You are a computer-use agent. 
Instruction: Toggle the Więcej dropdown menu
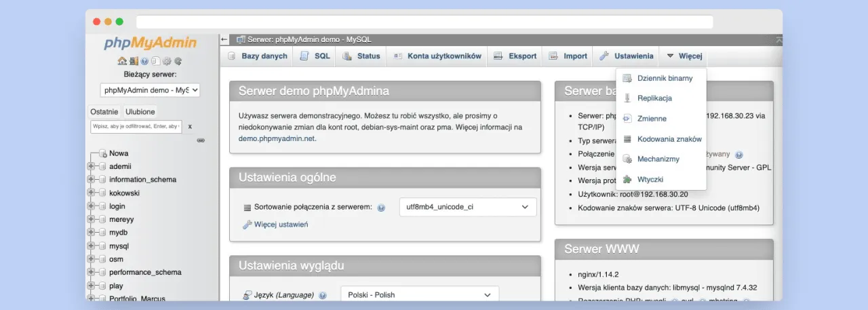pos(684,56)
